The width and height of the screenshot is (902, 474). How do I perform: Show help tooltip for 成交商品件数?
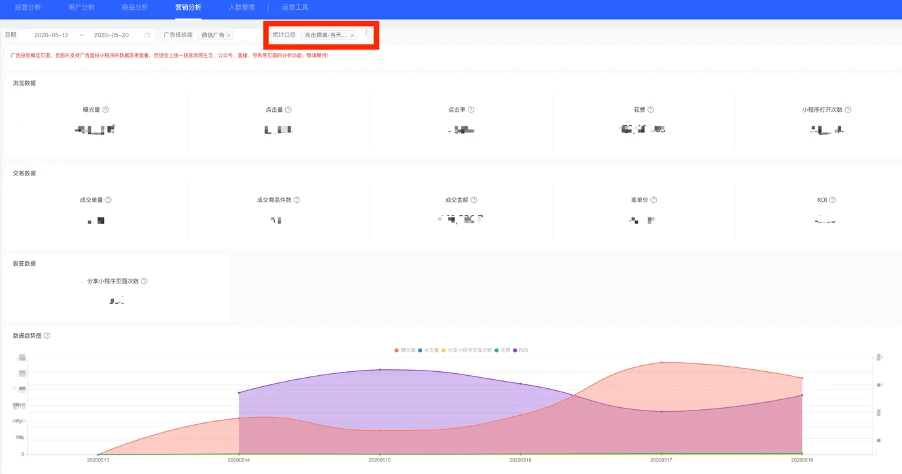pos(297,200)
